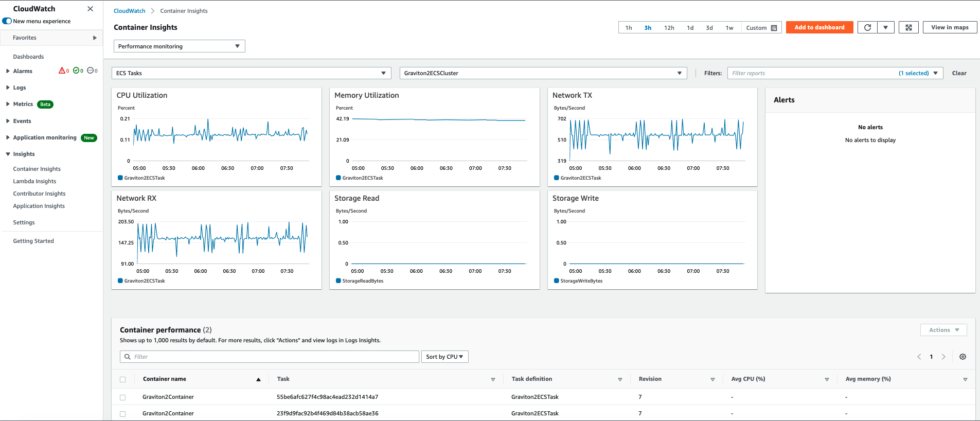Open Container Insights in the sidebar
This screenshot has height=421, width=980.
(37, 169)
